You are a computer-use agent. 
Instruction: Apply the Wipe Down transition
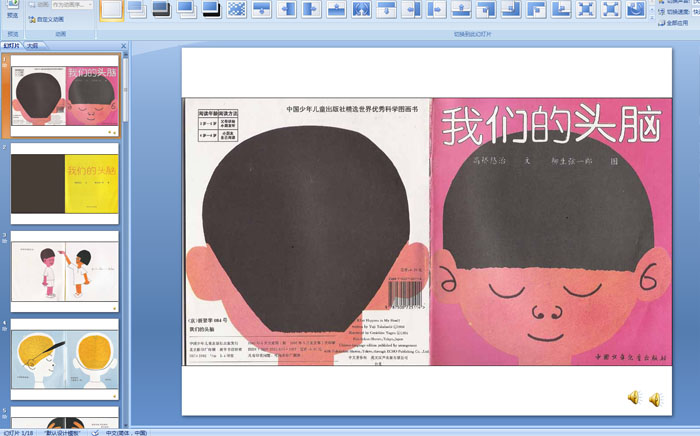[262, 9]
